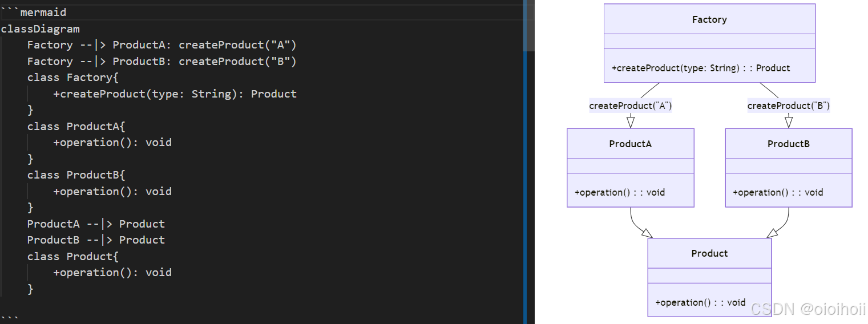Place cursor on 'class Product{' line
The image size is (868, 324).
73,256
